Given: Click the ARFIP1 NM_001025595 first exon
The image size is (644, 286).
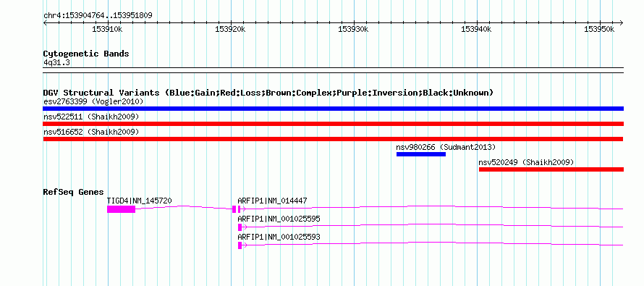Looking at the screenshot, I should (240, 227).
